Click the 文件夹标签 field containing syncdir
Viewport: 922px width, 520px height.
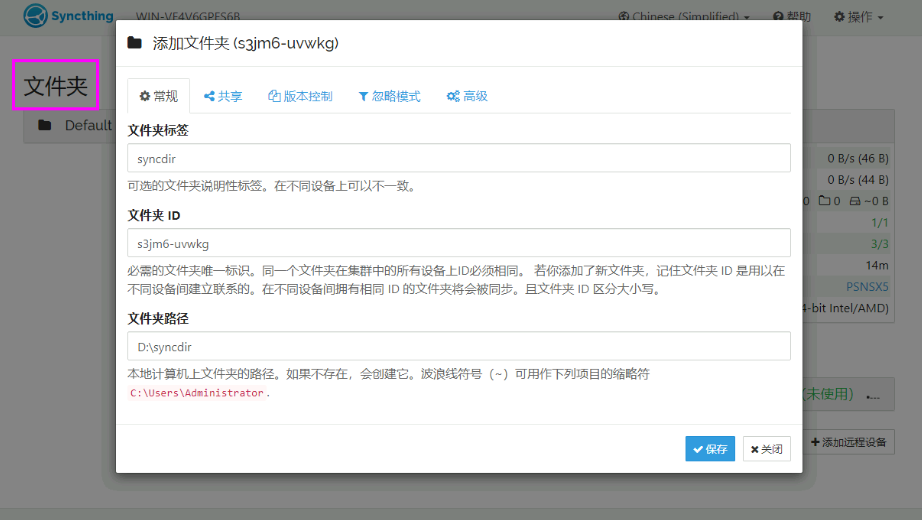(459, 158)
